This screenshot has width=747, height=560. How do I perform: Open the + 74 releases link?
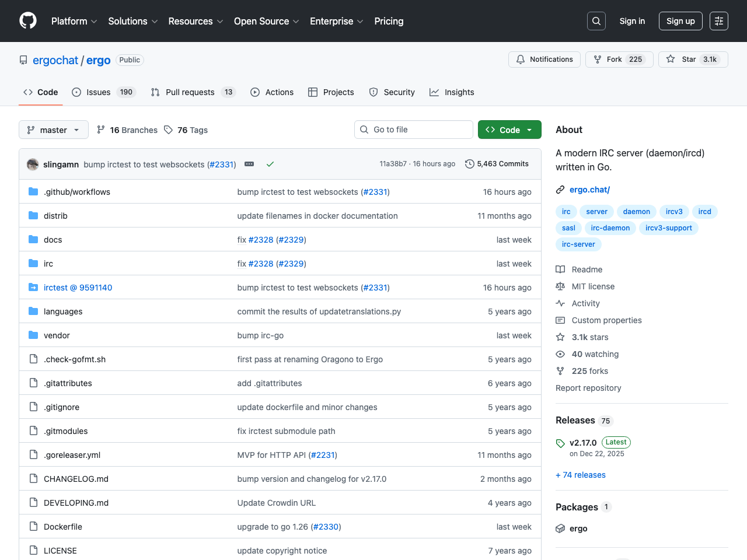pos(580,474)
